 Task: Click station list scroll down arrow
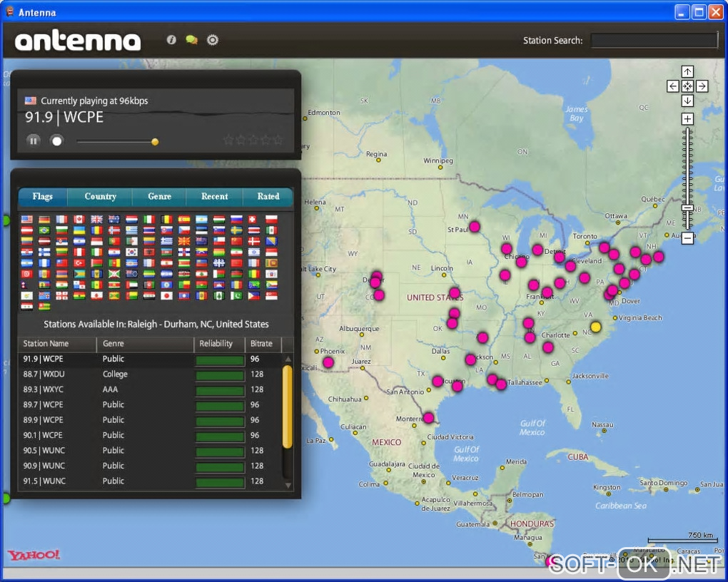(x=288, y=486)
